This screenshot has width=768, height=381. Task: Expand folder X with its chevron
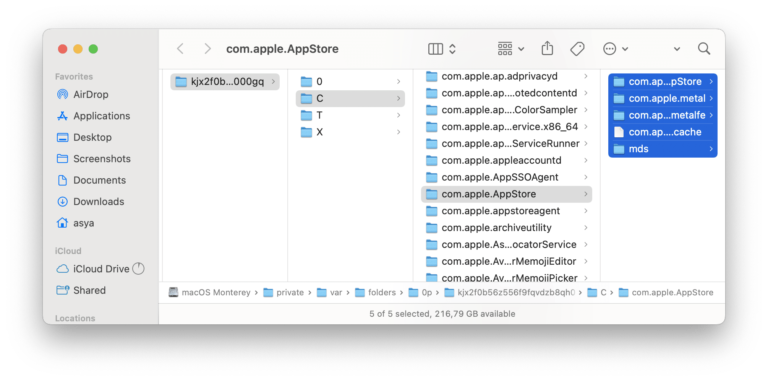tap(399, 132)
